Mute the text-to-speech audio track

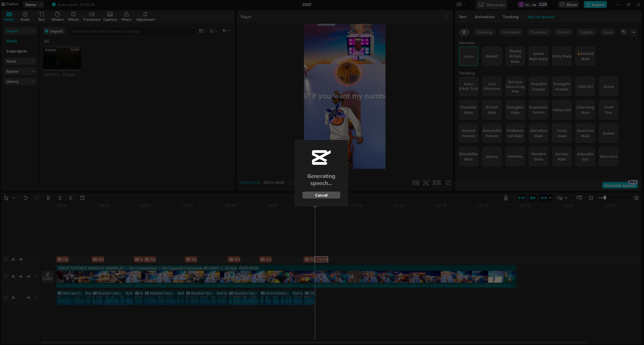coord(28,297)
